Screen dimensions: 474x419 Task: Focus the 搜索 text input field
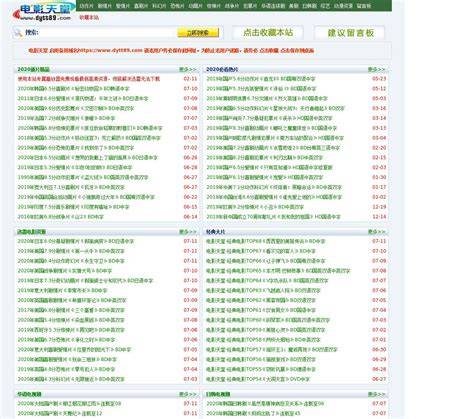pos(107,32)
